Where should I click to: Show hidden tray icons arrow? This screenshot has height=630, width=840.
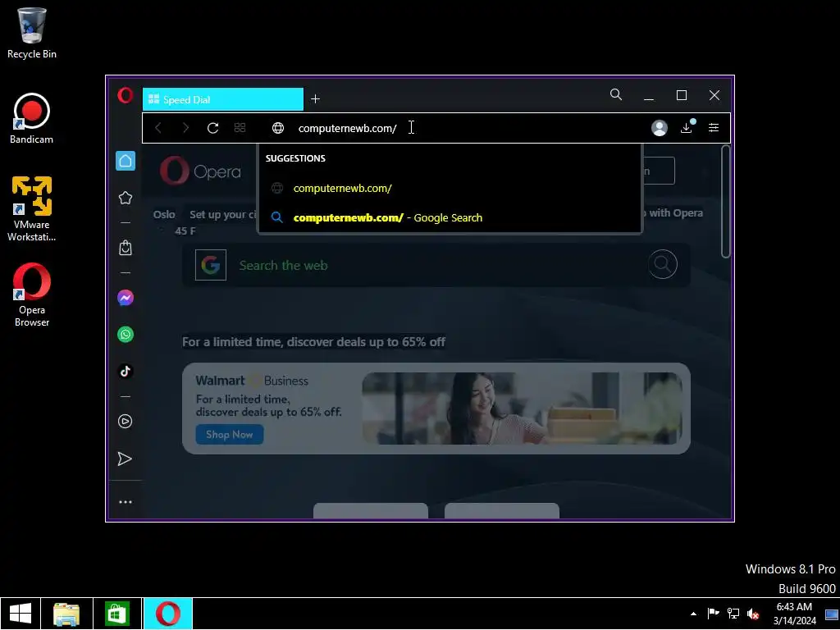[x=694, y=614]
